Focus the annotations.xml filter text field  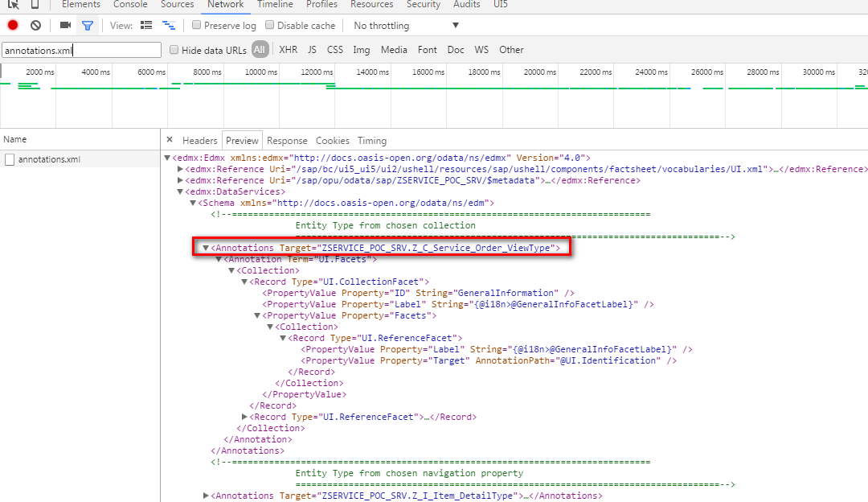click(x=81, y=50)
